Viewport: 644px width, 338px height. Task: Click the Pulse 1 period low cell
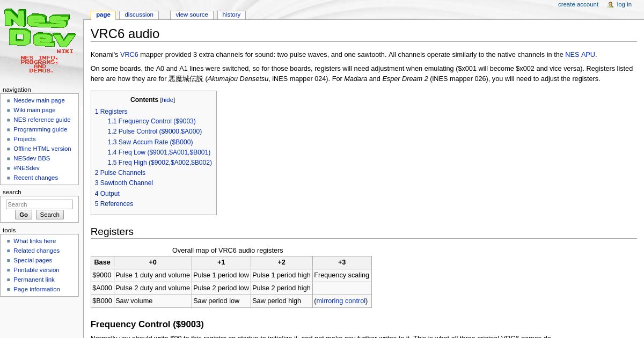click(x=221, y=275)
